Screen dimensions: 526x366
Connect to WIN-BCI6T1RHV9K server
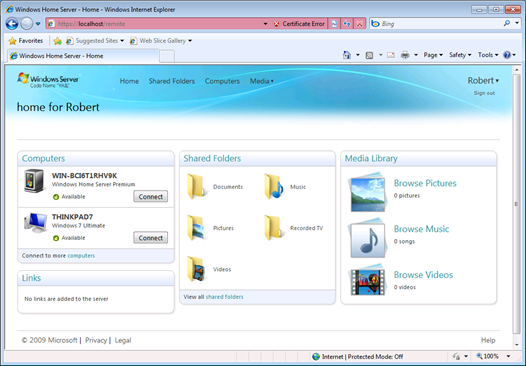coord(151,197)
